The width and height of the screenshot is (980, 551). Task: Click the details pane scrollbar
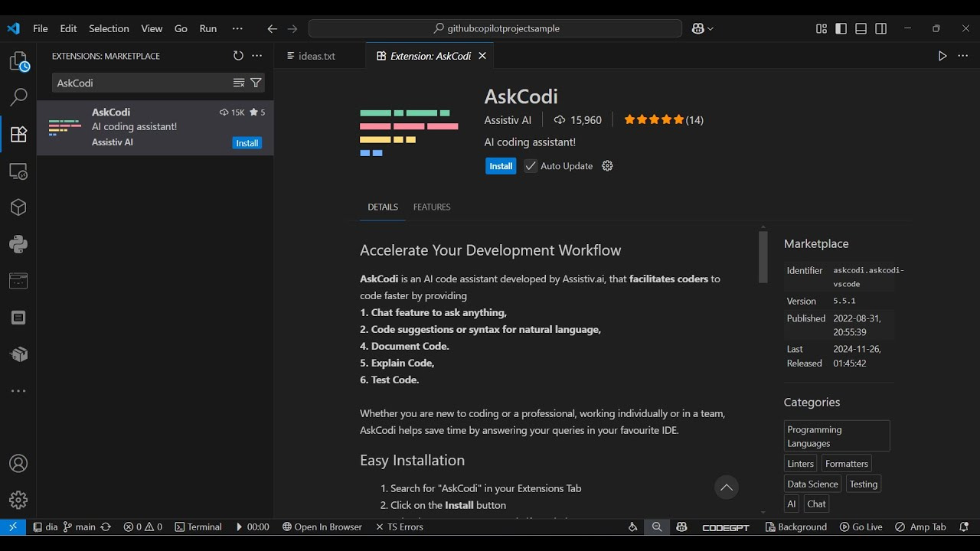(763, 256)
